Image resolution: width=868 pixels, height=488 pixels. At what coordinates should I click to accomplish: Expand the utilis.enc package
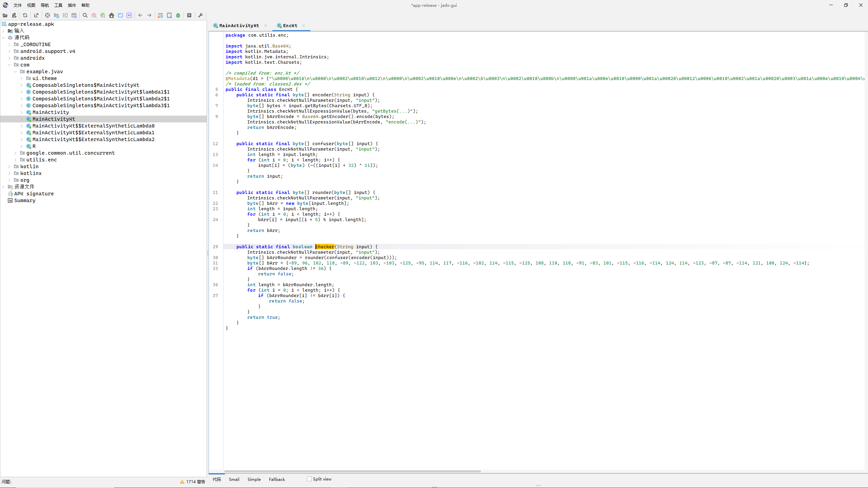pos(16,160)
